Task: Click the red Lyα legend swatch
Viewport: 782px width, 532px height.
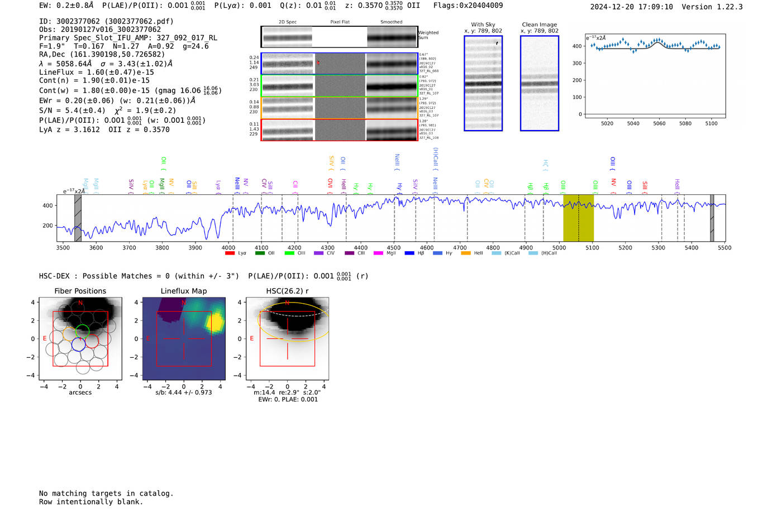Action: (230, 253)
